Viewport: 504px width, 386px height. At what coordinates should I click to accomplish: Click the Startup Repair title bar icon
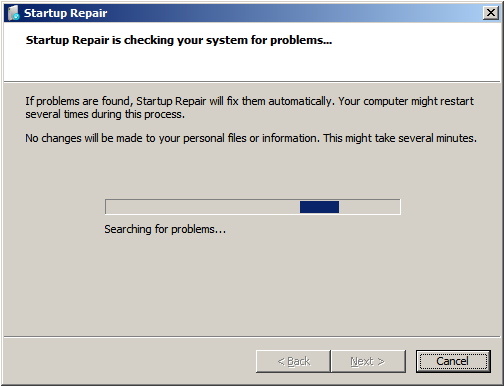(14, 13)
